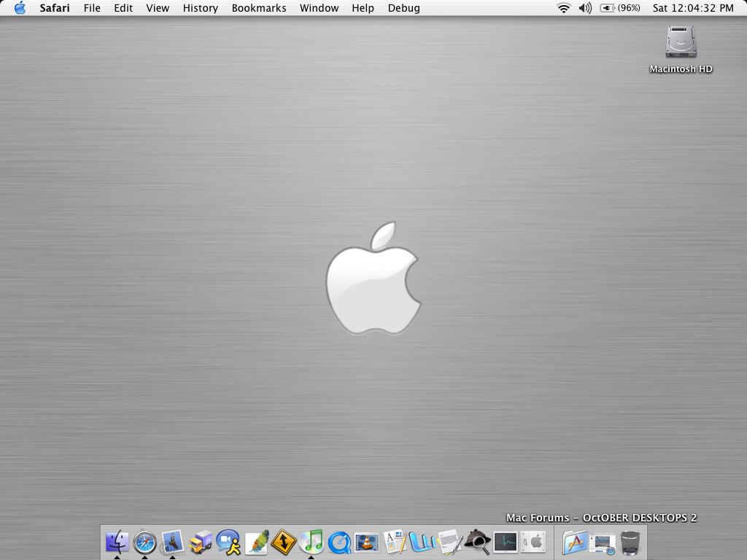
Task: Open System Preferences in Dock
Action: click(533, 542)
